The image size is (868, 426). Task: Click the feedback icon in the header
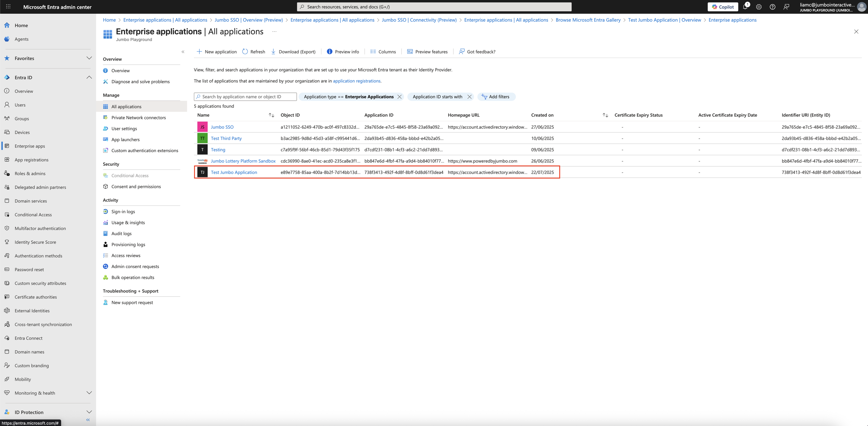click(786, 7)
